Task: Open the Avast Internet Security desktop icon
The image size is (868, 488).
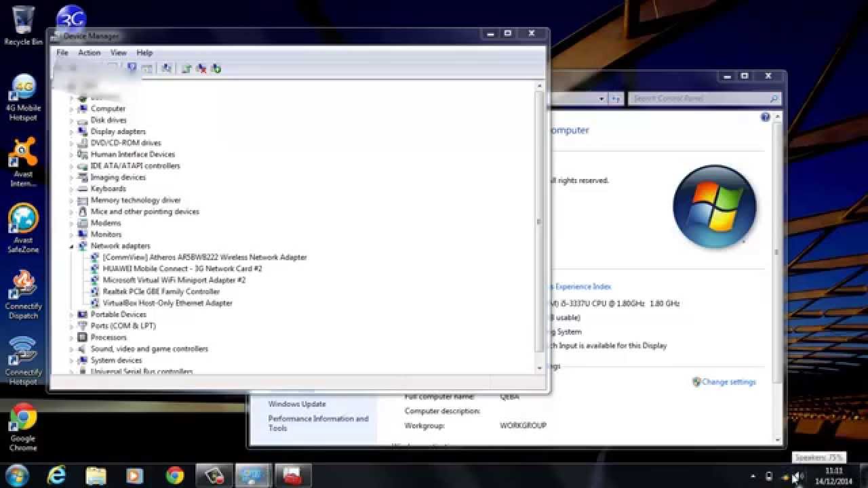Action: 23,163
